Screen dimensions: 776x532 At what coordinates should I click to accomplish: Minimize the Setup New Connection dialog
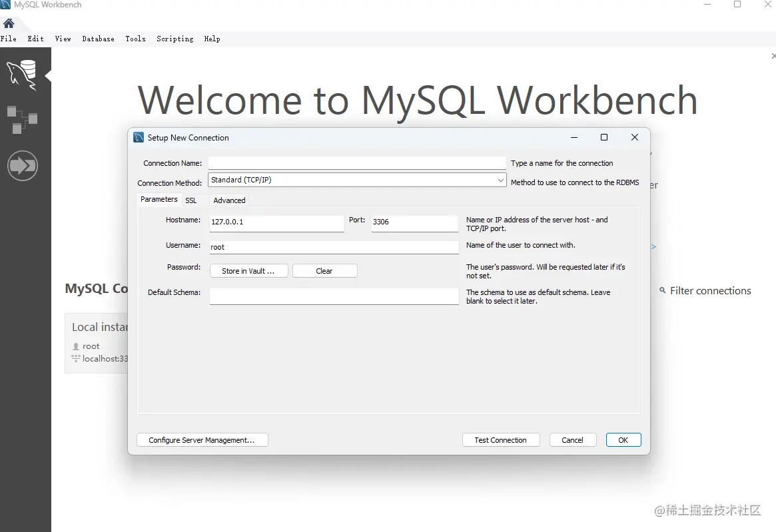(574, 137)
